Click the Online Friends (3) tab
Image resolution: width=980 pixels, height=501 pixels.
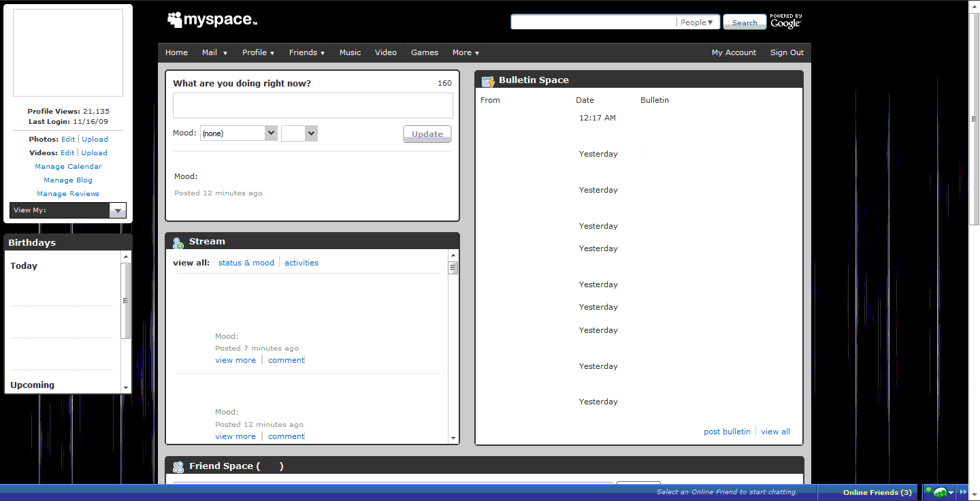coord(877,492)
